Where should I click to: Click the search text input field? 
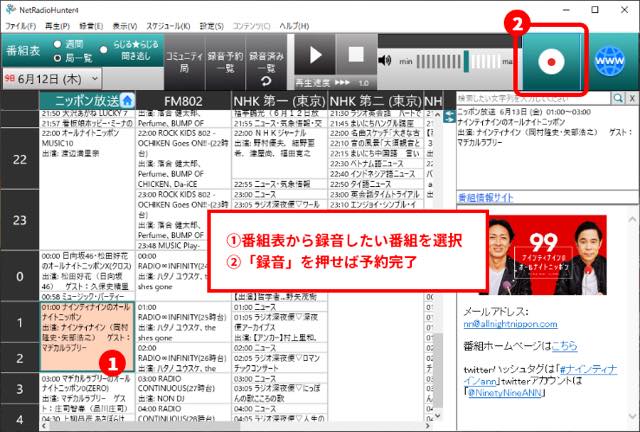pyautogui.click(x=533, y=98)
